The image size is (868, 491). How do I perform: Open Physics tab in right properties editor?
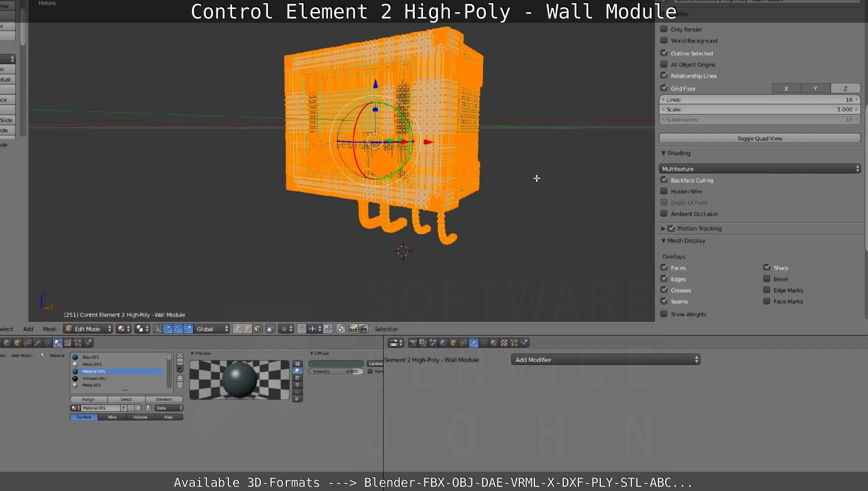coord(524,343)
